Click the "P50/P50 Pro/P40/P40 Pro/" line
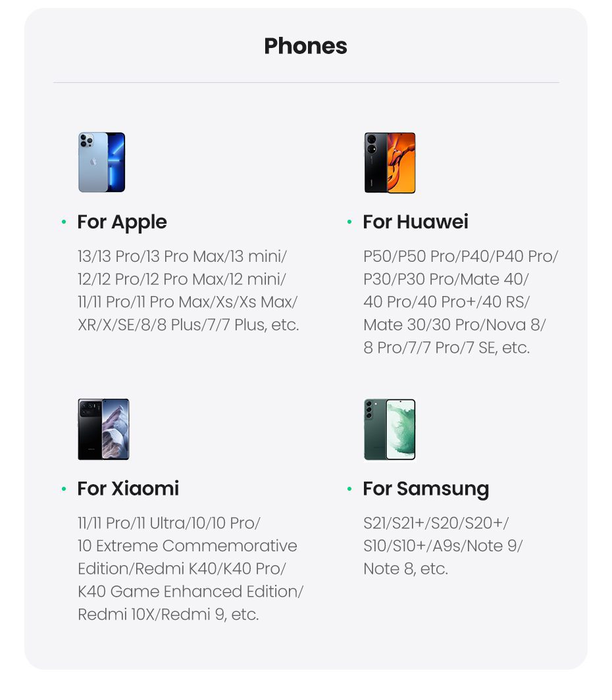Image resolution: width=612 pixels, height=700 pixels. point(460,256)
